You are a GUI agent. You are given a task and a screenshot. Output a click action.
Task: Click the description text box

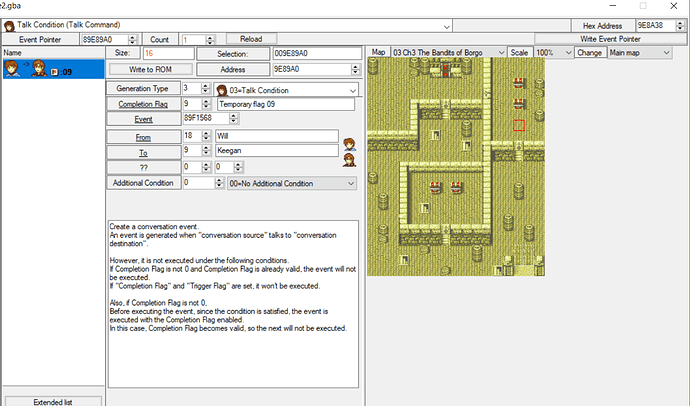(233, 304)
